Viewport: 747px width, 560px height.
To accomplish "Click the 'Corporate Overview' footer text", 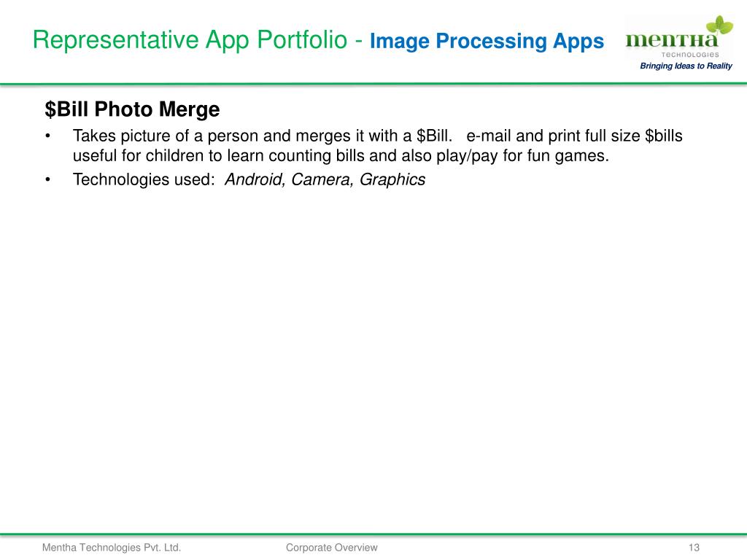I will (x=331, y=548).
